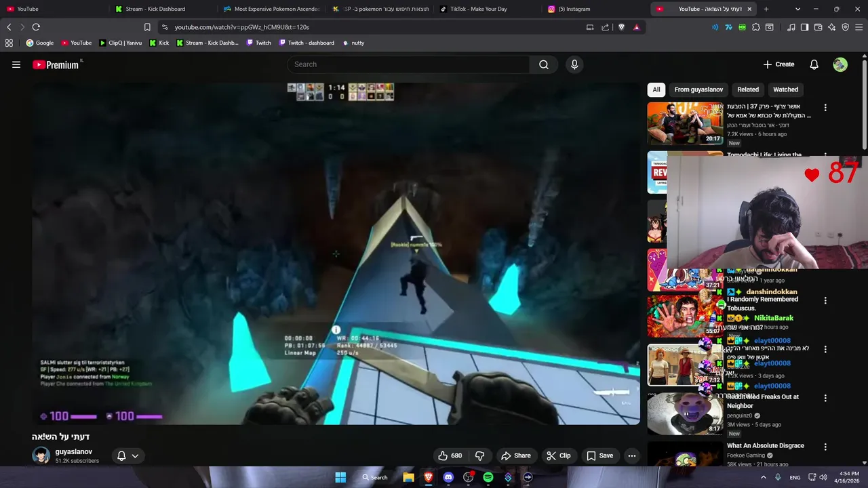868x488 pixels.
Task: Open Twitch - dashboard bookmark
Action: point(307,43)
